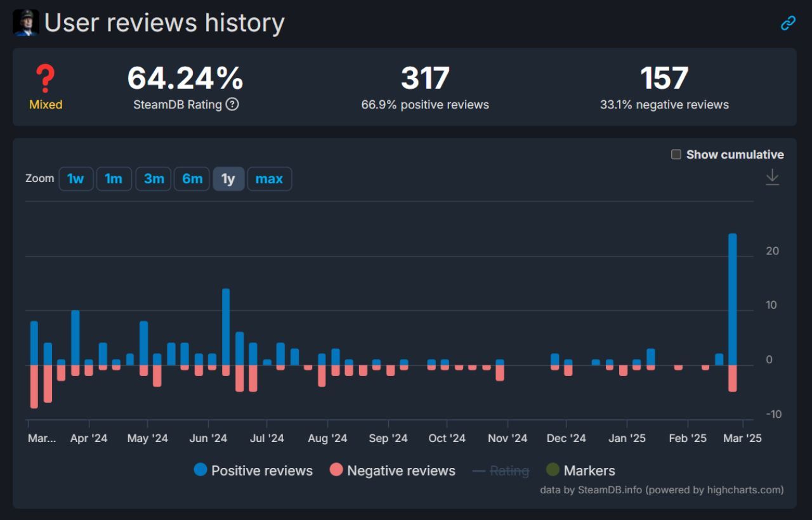Click the blue Positive reviews legend dot
The width and height of the screenshot is (812, 520).
click(200, 470)
